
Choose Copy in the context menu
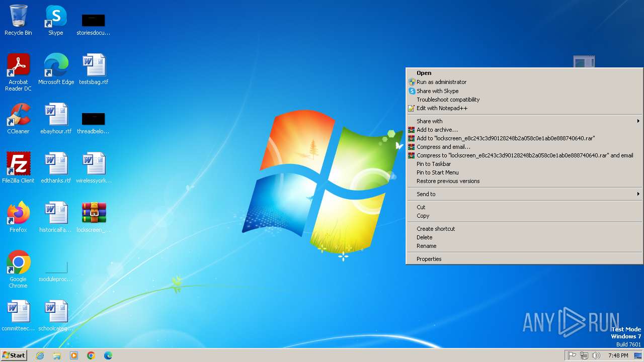[x=524, y=216]
